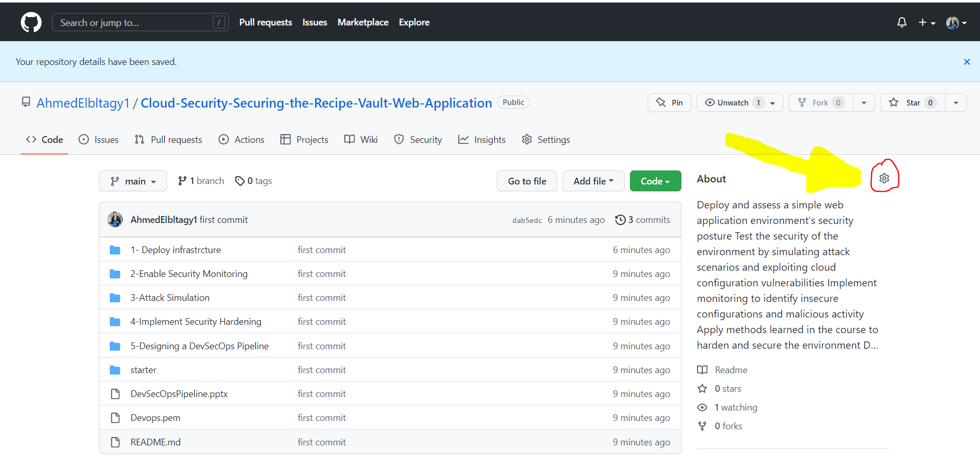Star this repository
The height and width of the screenshot is (462, 980).
[913, 102]
